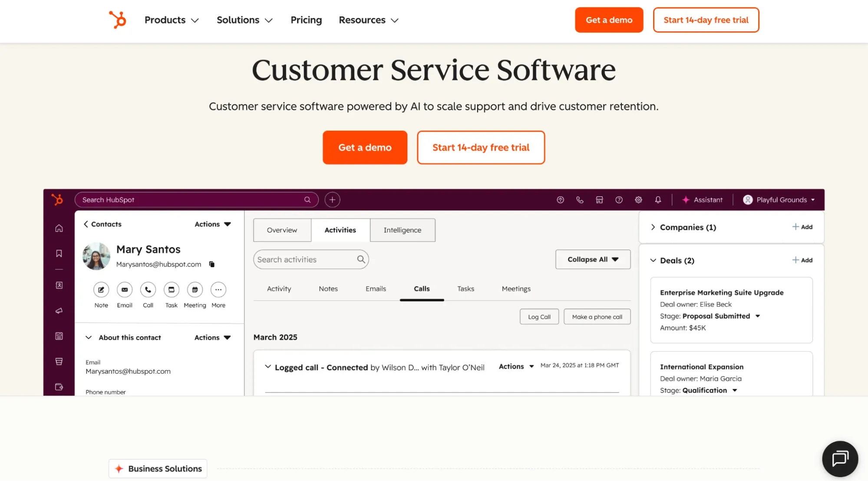Open the More actions ellipsis icon
This screenshot has height=481, width=868.
tap(218, 290)
